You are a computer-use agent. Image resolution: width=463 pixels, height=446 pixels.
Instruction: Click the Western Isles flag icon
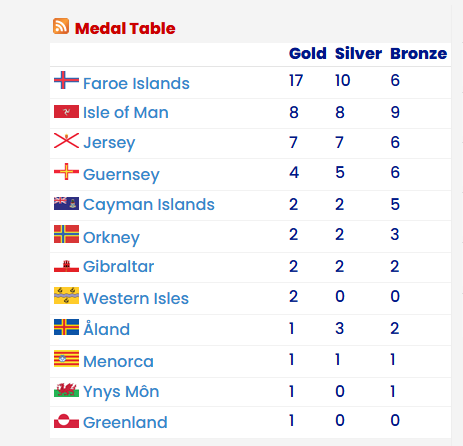pos(66,295)
